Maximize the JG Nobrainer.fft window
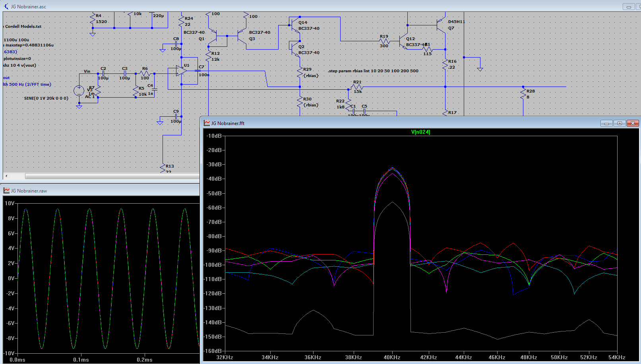This screenshot has width=641, height=364. (620, 123)
